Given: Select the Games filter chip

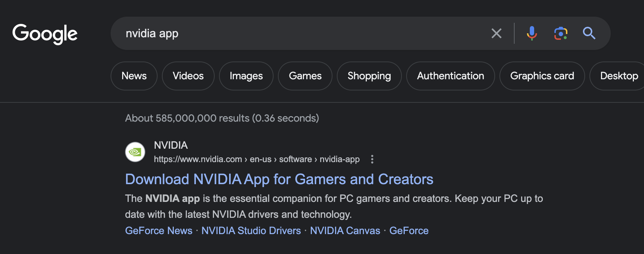Looking at the screenshot, I should click(305, 76).
